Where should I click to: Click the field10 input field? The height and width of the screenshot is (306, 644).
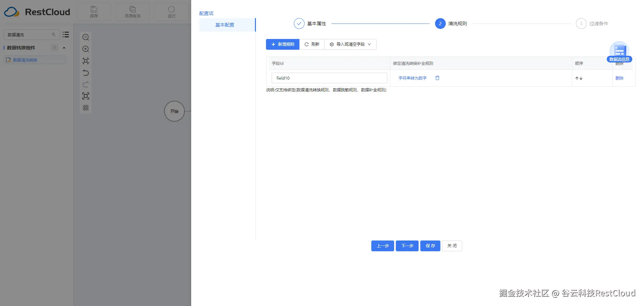tap(329, 78)
